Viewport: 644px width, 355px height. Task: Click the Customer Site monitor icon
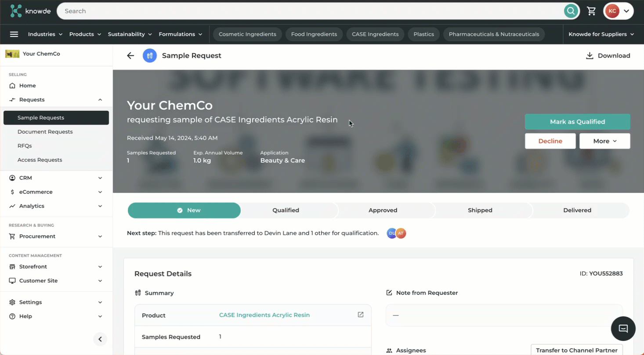point(12,281)
